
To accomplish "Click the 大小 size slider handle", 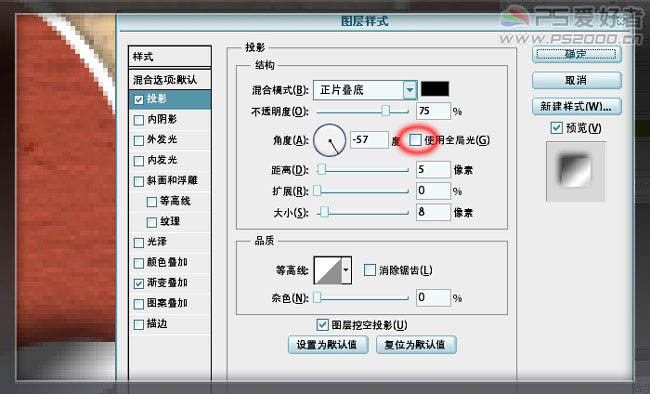I will click(325, 212).
